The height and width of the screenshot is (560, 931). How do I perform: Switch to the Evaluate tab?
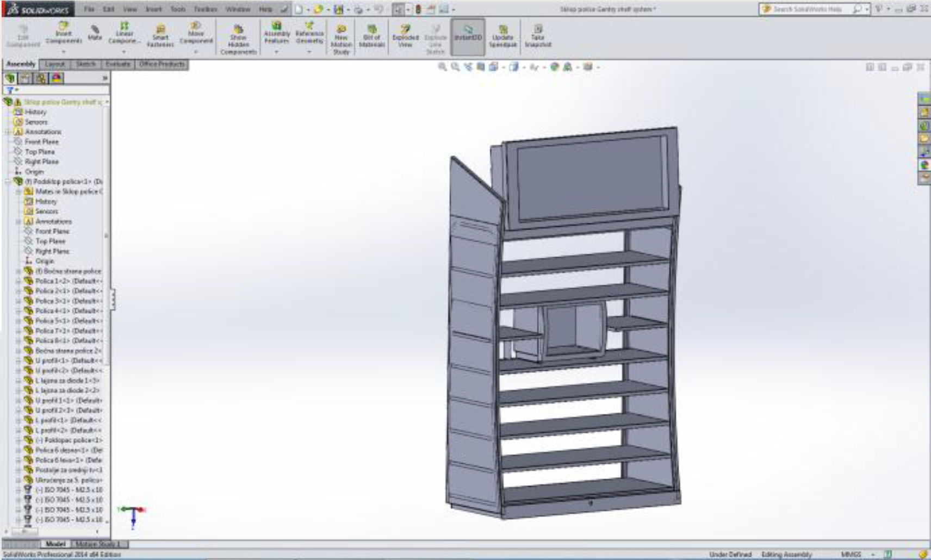pyautogui.click(x=118, y=64)
